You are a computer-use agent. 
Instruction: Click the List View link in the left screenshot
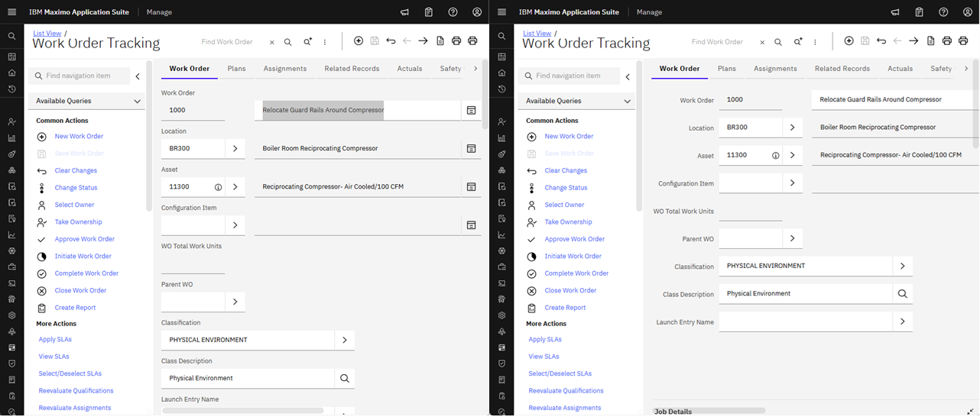47,34
